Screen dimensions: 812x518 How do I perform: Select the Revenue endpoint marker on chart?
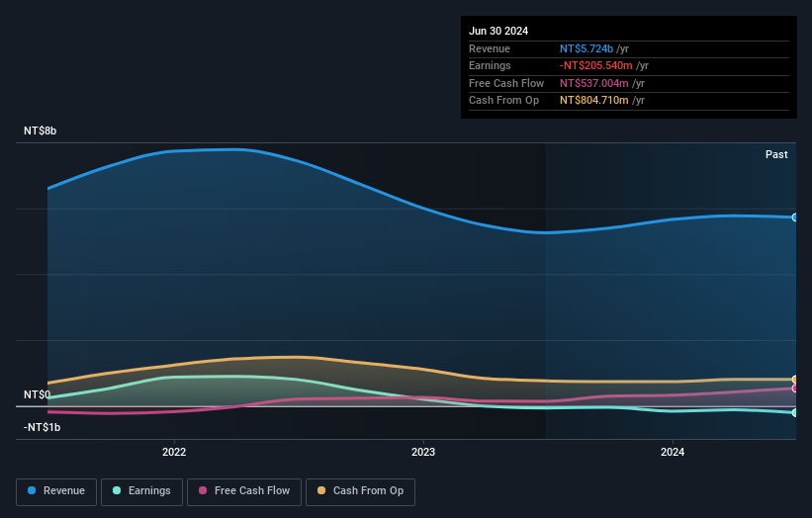[795, 217]
